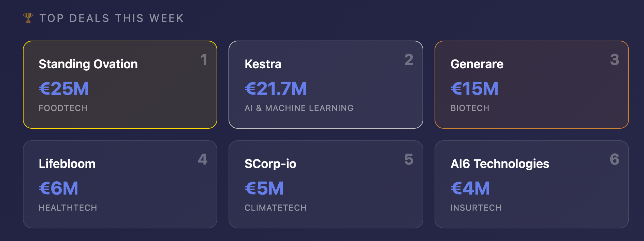
Task: Click the rank 4 badge
Action: (203, 159)
